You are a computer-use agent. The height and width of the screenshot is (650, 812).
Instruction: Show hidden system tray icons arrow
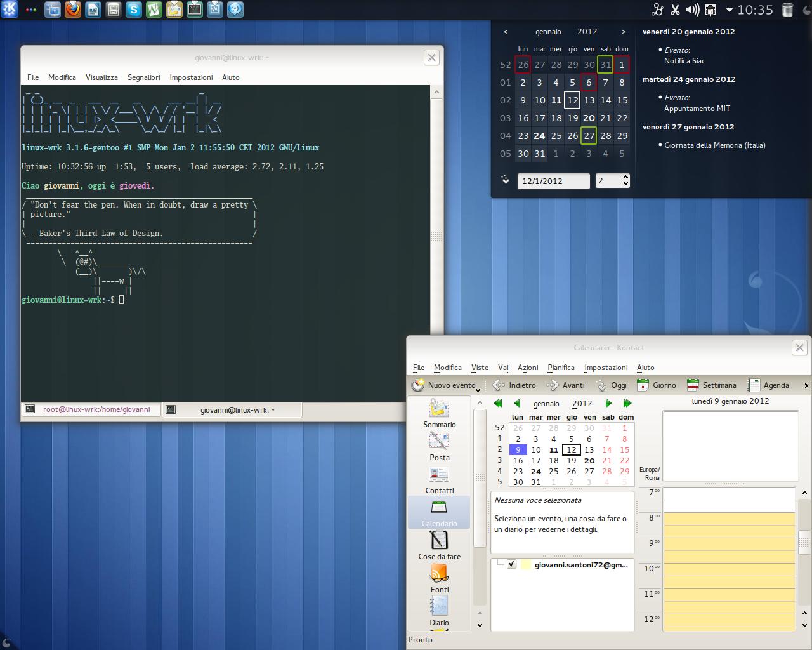(x=729, y=10)
